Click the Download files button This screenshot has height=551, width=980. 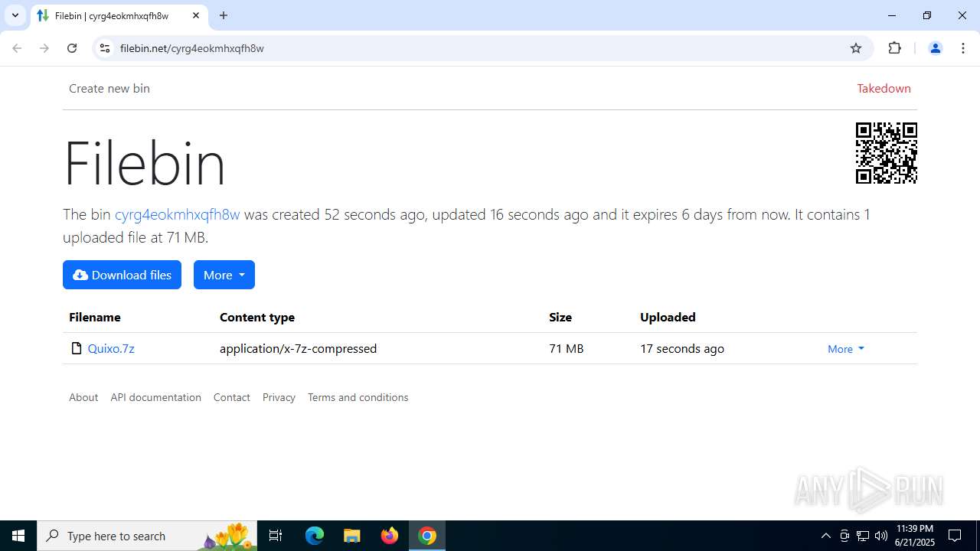click(x=122, y=275)
